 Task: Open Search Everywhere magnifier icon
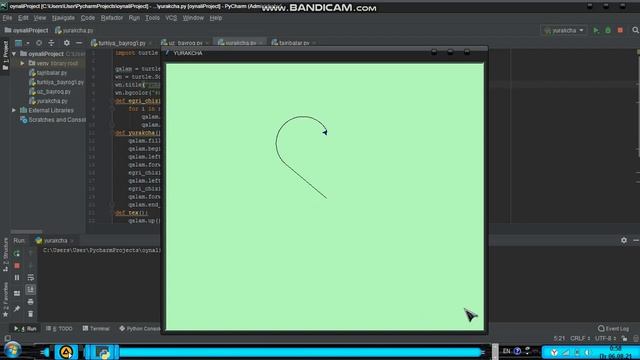(x=636, y=31)
